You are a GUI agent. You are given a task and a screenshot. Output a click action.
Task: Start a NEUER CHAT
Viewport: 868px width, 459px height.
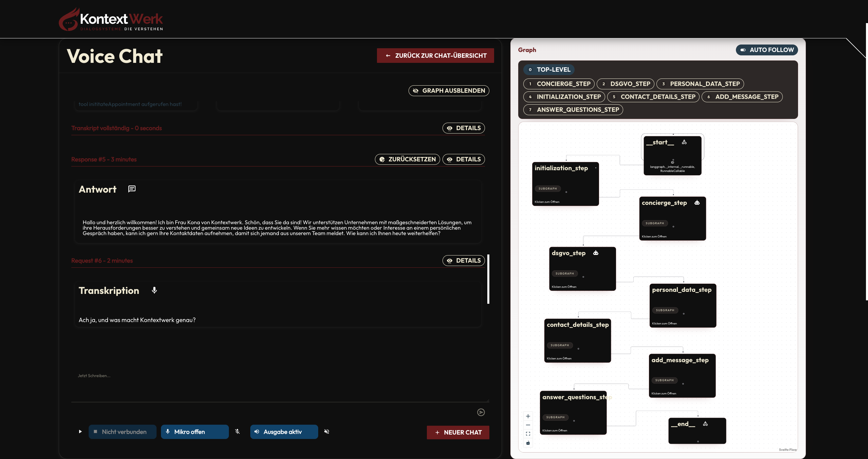(458, 432)
